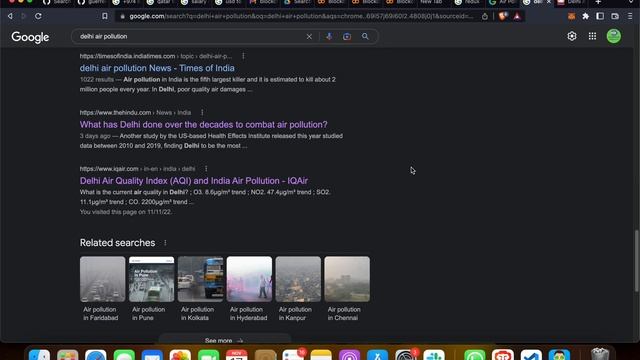Viewport: 640px width, 360px height.
Task: Switch to the tab titled salary
Action: pos(195,2)
